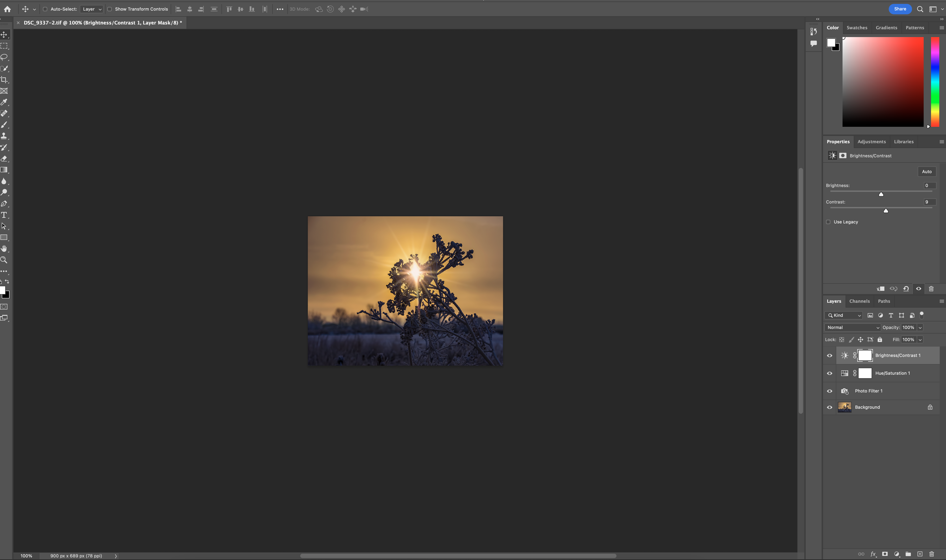Open the fx layer styles icon
Screen dimensions: 946x560
(x=873, y=554)
